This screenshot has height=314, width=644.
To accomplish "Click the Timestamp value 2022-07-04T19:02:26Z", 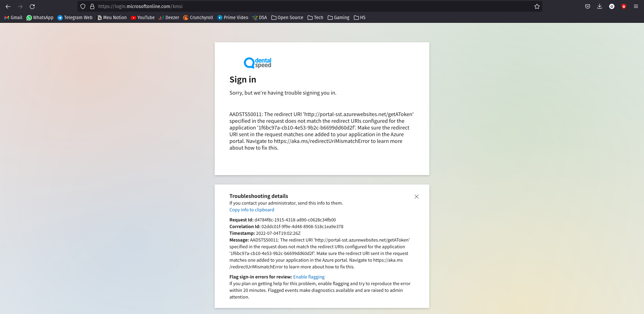I will [278, 233].
